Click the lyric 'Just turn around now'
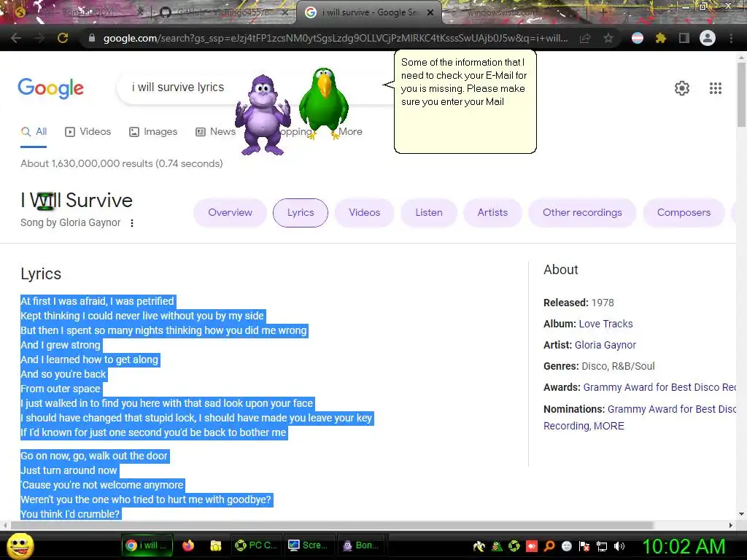The width and height of the screenshot is (747, 560). pyautogui.click(x=69, y=470)
